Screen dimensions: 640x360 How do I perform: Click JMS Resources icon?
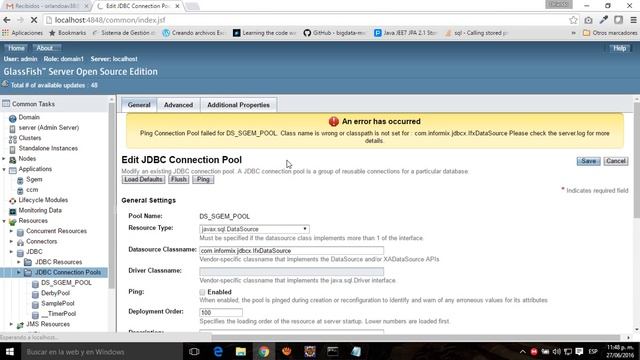point(20,325)
